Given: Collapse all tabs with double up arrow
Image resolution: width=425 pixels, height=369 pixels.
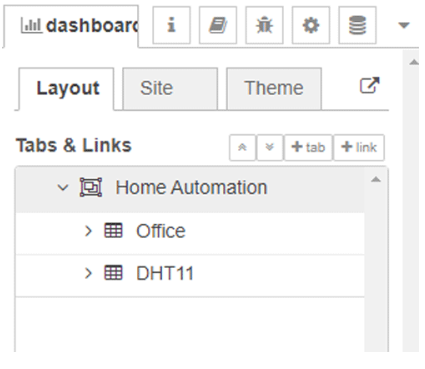Looking at the screenshot, I should click(242, 147).
